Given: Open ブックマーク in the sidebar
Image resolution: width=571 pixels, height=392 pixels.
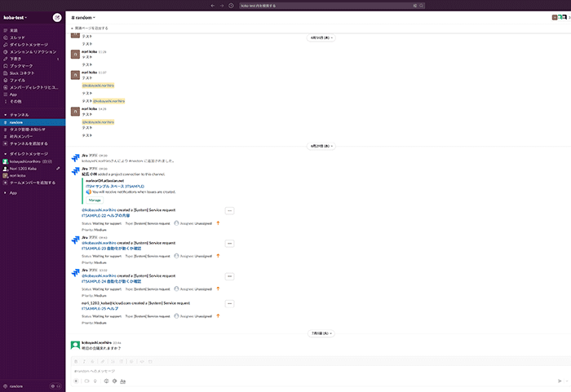Looking at the screenshot, I should 21,66.
